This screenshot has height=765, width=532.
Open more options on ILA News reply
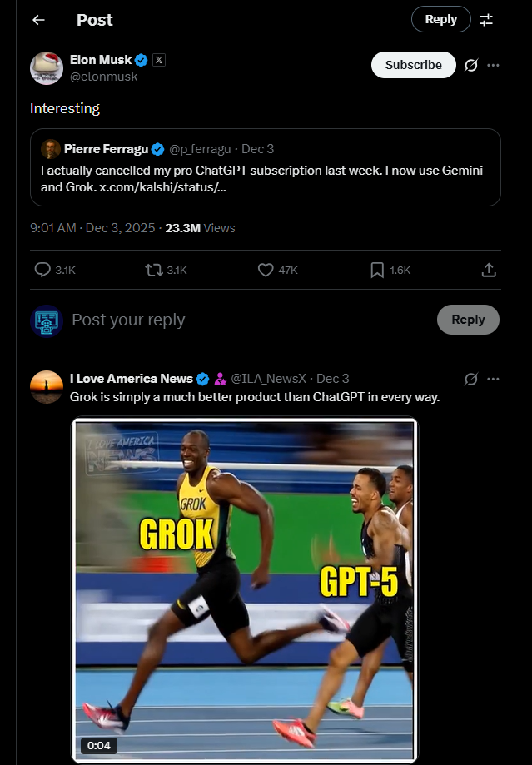pos(494,379)
